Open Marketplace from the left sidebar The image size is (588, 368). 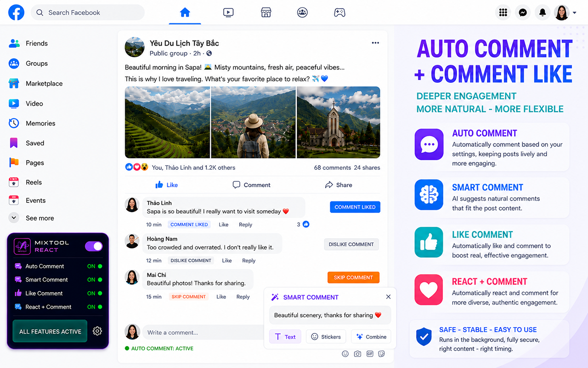(x=36, y=83)
